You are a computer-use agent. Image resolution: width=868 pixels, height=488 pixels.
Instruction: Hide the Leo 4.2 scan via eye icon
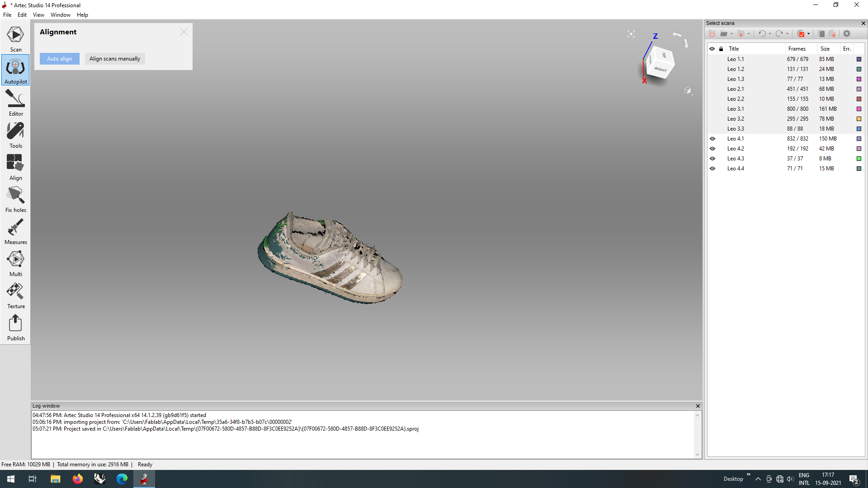click(x=712, y=149)
